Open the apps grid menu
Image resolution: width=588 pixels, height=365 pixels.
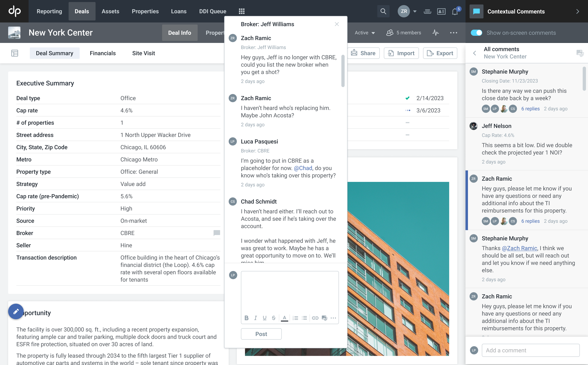pyautogui.click(x=241, y=11)
